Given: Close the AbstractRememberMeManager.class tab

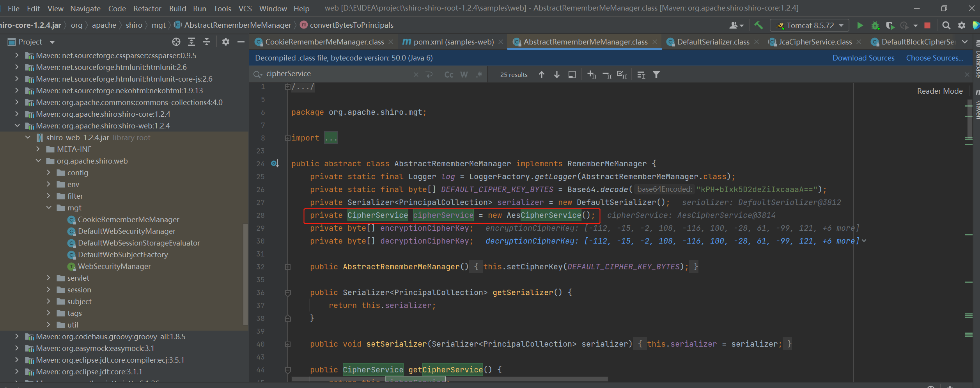Looking at the screenshot, I should click(x=655, y=42).
